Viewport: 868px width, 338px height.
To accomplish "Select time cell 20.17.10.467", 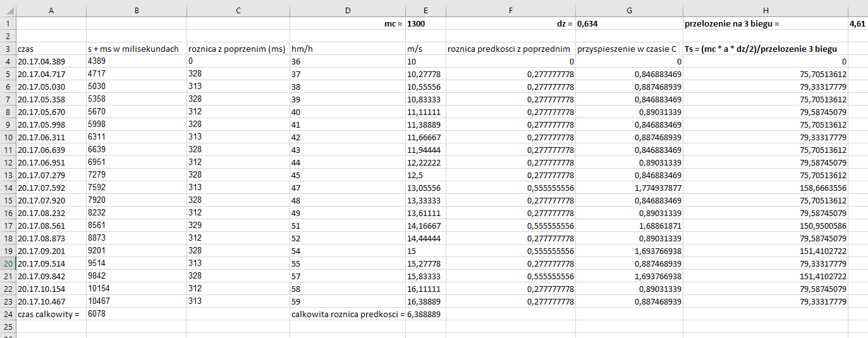I will pos(51,301).
